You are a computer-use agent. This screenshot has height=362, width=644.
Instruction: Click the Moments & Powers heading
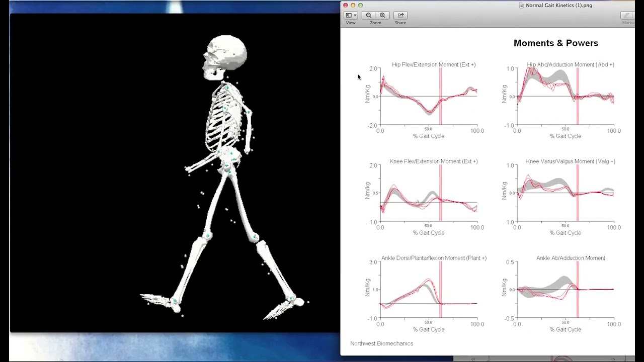tap(556, 43)
